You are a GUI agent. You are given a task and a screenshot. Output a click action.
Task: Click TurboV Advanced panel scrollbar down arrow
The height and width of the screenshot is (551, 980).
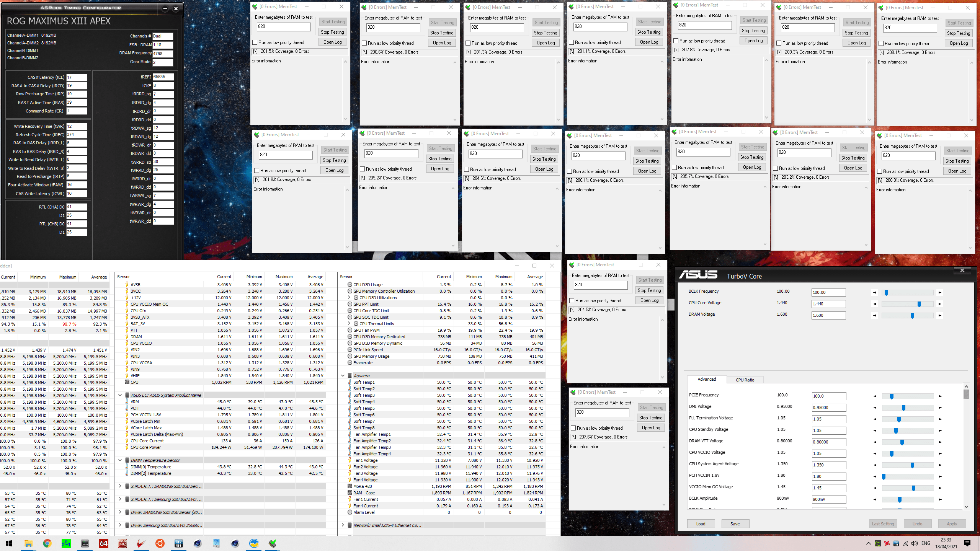[x=966, y=507]
